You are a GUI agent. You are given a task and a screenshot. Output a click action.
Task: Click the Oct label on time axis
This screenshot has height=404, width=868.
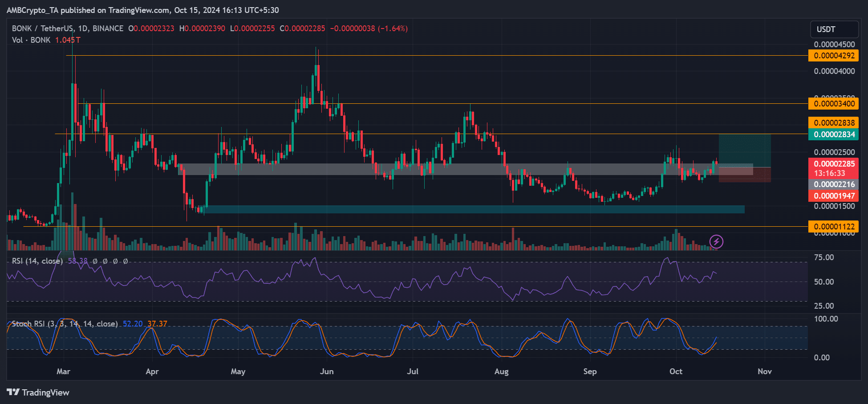tap(676, 371)
